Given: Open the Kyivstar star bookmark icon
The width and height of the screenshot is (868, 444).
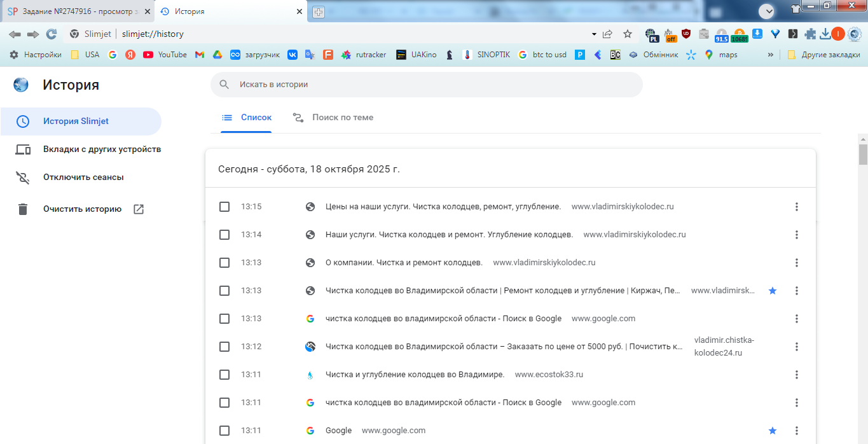Looking at the screenshot, I should point(691,55).
